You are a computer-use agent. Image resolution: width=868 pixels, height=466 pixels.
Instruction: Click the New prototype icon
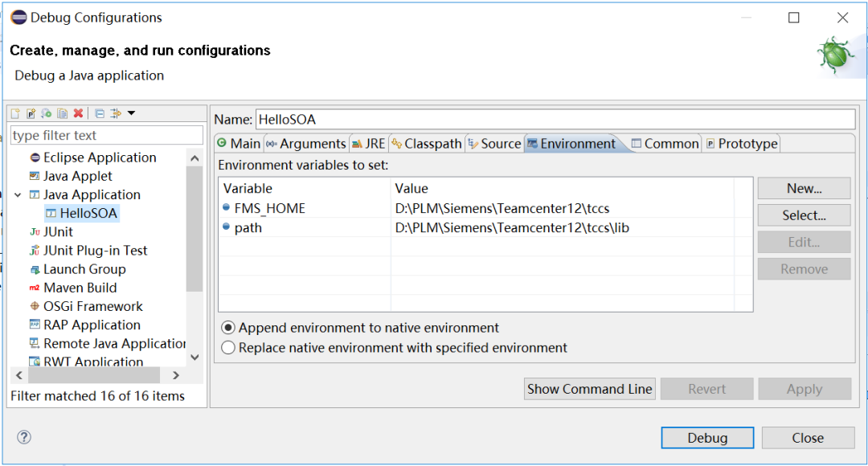pos(31,113)
